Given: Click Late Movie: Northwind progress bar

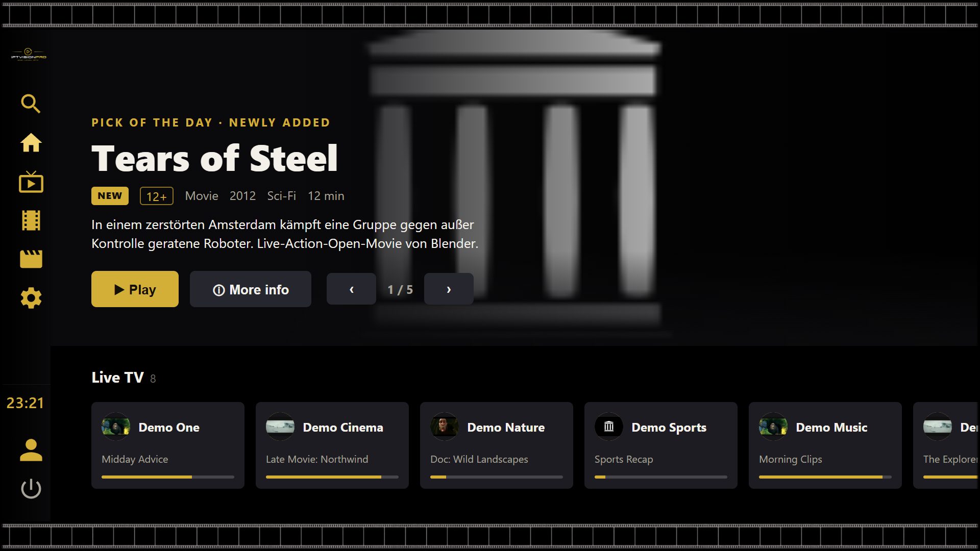Looking at the screenshot, I should click(332, 477).
